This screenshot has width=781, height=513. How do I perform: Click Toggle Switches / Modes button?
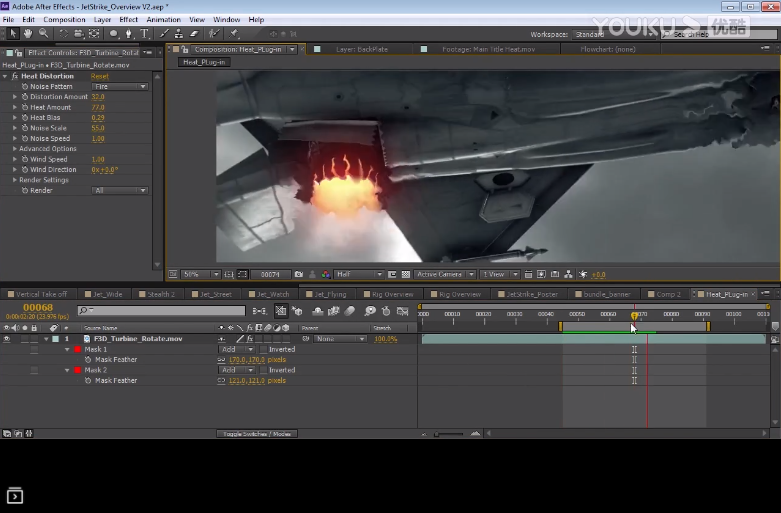click(257, 434)
